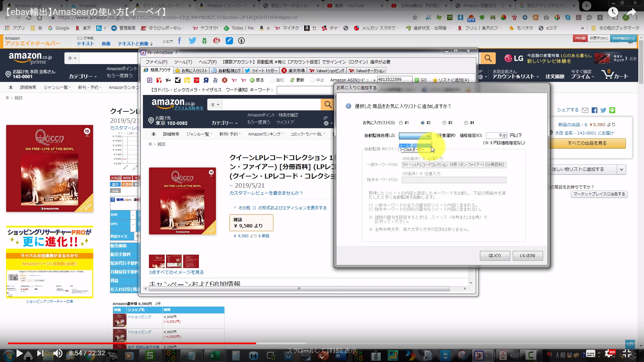The width and height of the screenshot is (644, 362).
Task: Share on Twitter icon in associate toolbar
Action: coord(192,41)
